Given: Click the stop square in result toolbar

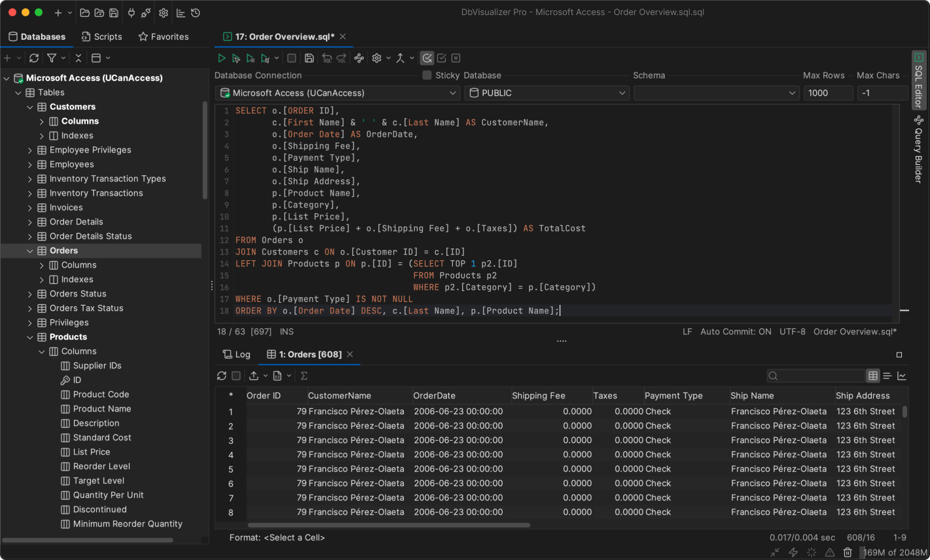Looking at the screenshot, I should pyautogui.click(x=236, y=376).
